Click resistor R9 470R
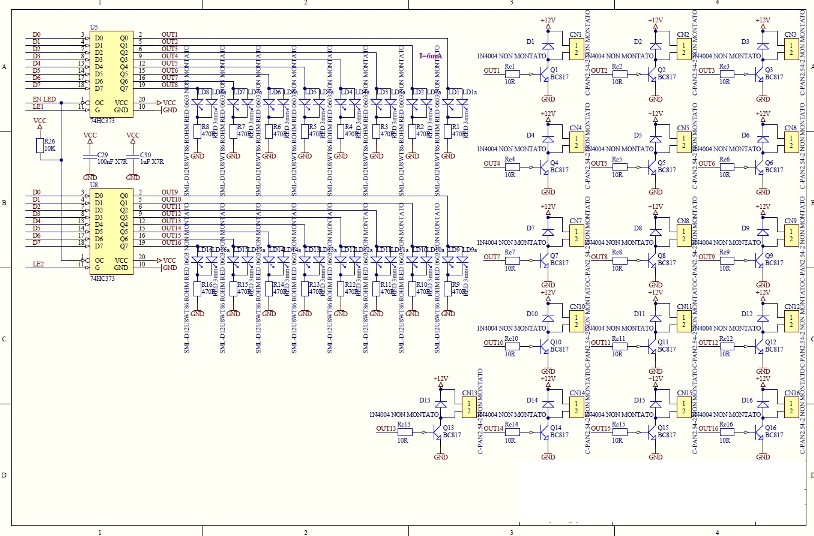 pyautogui.click(x=448, y=288)
